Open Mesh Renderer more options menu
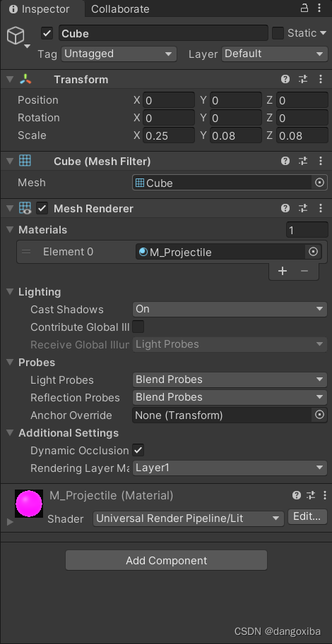This screenshot has height=644, width=332. [x=321, y=208]
